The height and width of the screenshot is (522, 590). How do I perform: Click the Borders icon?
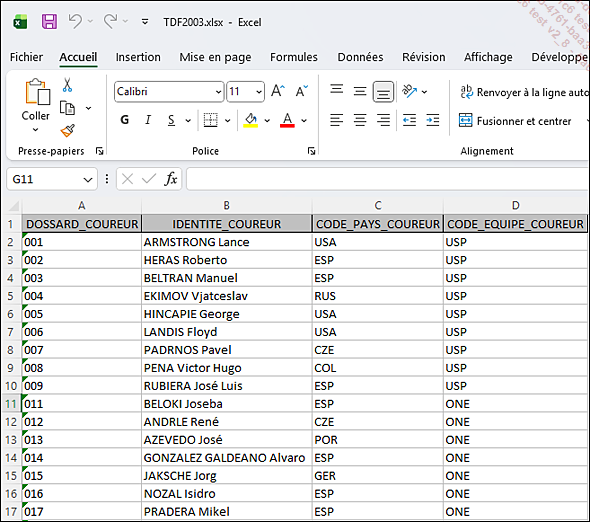(x=211, y=120)
